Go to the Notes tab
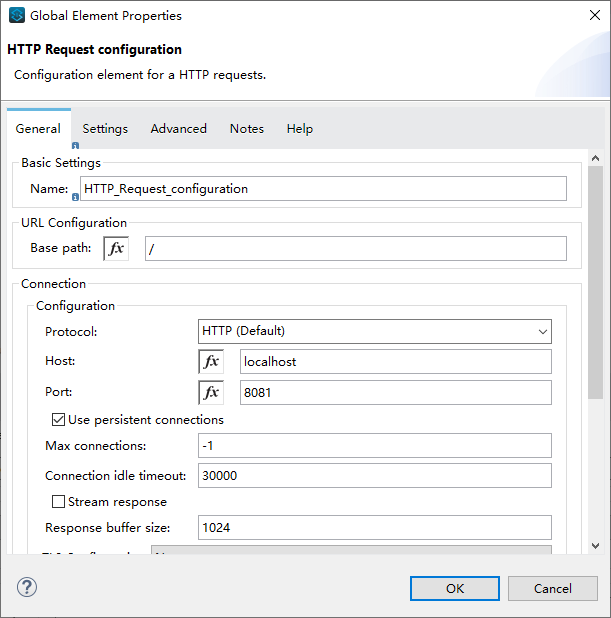 click(x=247, y=129)
